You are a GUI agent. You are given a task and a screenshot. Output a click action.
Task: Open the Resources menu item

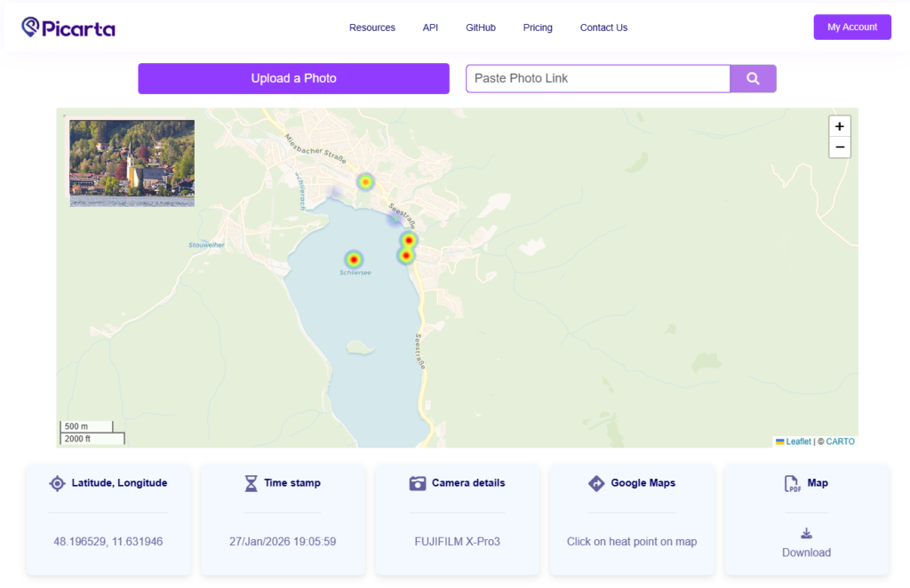[x=372, y=28]
